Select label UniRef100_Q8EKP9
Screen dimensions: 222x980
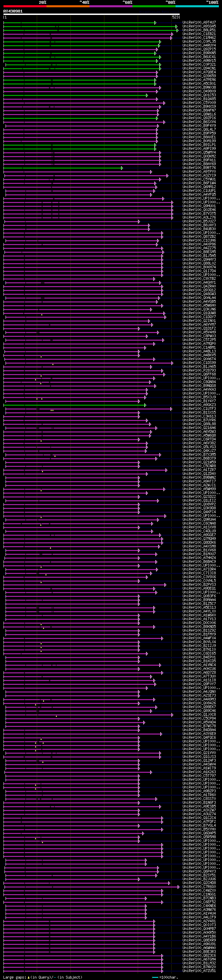click(199, 940)
